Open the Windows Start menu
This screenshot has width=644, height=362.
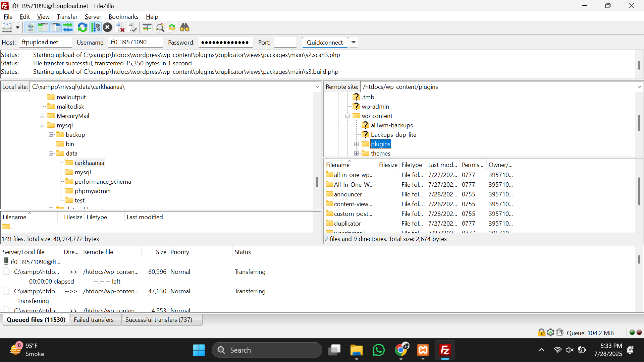199,350
